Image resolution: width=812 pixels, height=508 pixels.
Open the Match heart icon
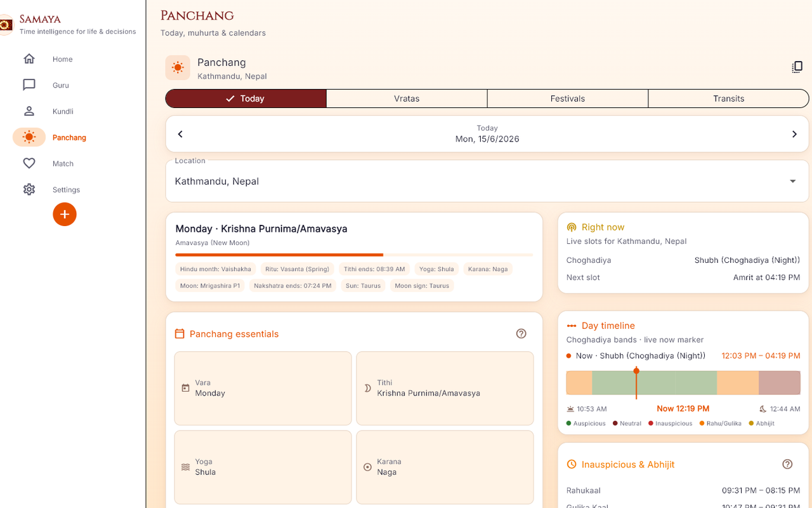point(29,163)
